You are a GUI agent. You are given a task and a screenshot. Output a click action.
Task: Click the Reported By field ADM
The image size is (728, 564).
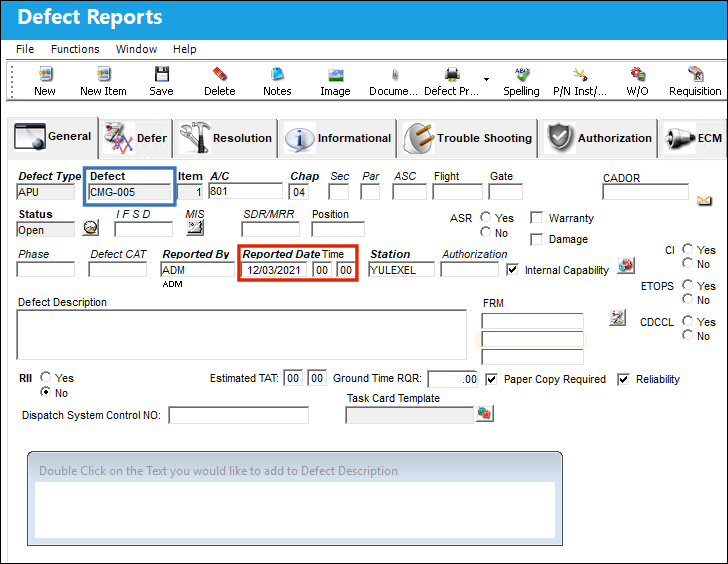pyautogui.click(x=197, y=270)
